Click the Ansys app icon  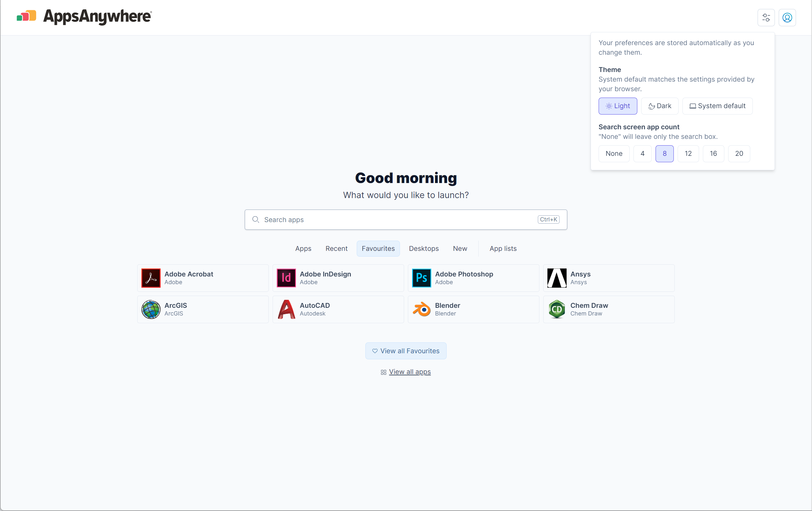(x=556, y=278)
